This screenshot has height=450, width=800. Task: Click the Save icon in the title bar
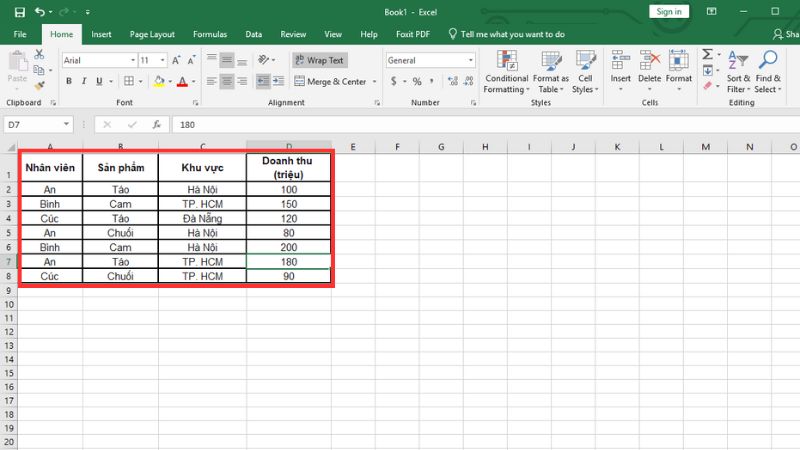click(x=18, y=11)
